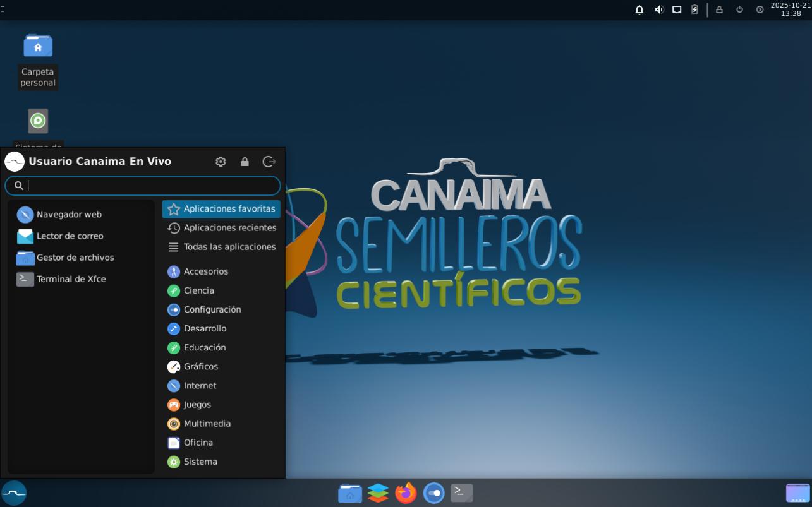Open Terminal de Xfce from favorites
The image size is (812, 507).
(71, 279)
